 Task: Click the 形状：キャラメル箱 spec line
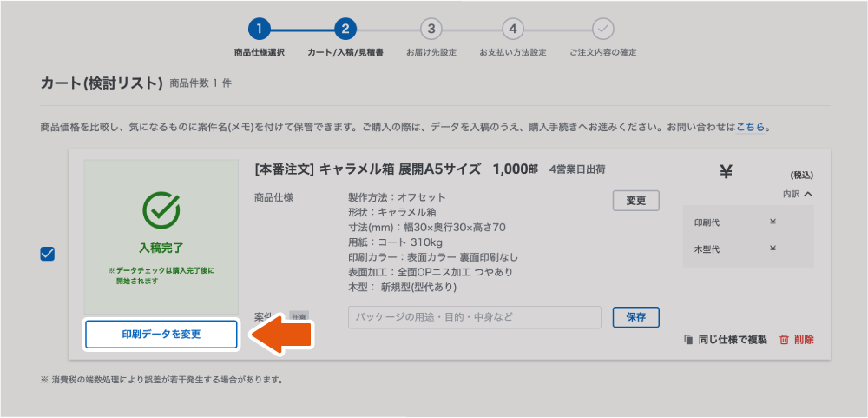click(392, 212)
